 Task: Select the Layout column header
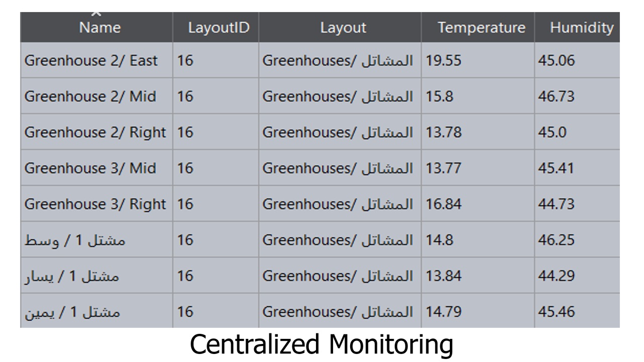343,28
